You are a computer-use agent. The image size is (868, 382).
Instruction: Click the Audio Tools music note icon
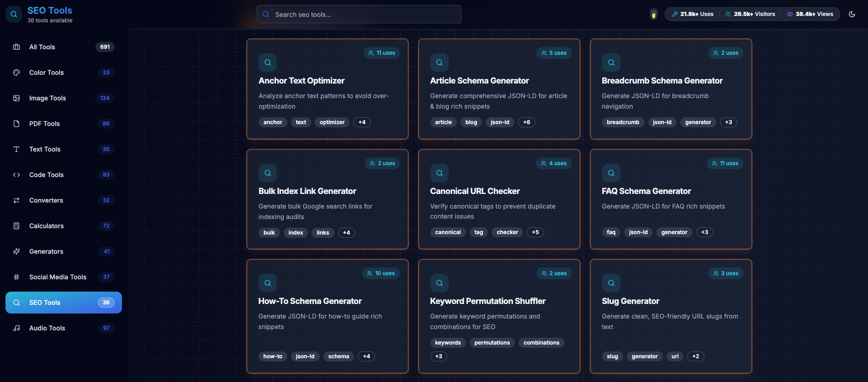(x=16, y=328)
